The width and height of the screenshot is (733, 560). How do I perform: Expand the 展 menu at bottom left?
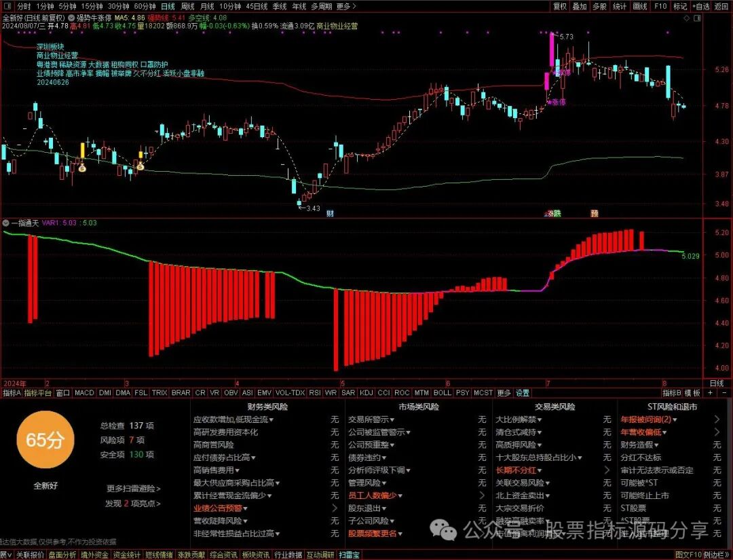coord(5,555)
